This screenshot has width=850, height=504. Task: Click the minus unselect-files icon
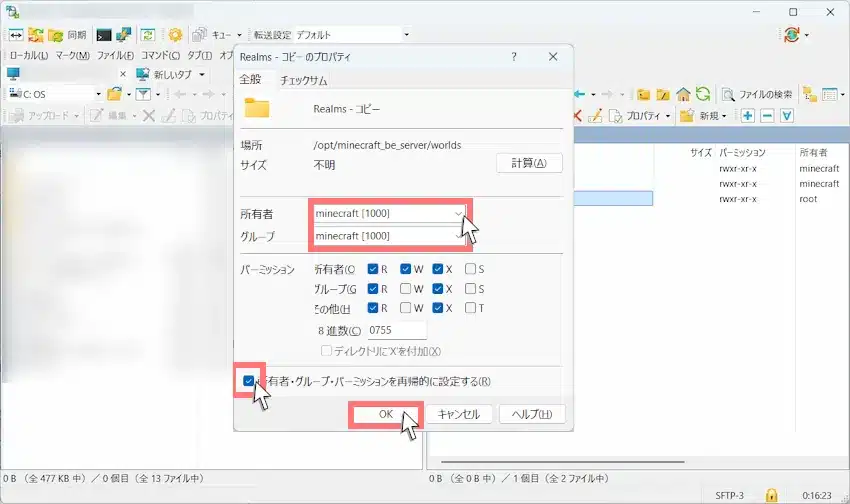point(767,116)
